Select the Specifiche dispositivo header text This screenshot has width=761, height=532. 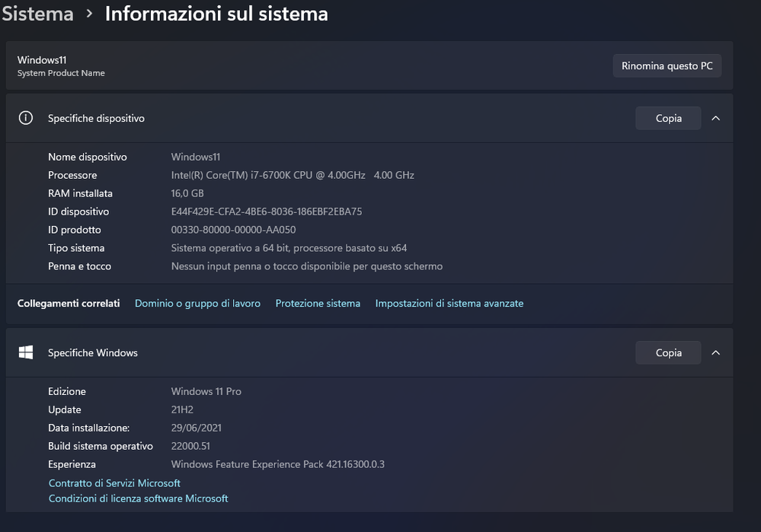tap(96, 118)
